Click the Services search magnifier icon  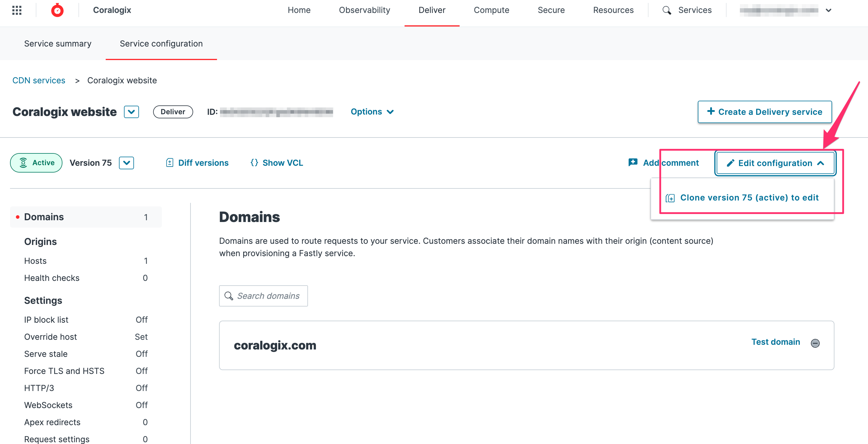click(x=667, y=10)
